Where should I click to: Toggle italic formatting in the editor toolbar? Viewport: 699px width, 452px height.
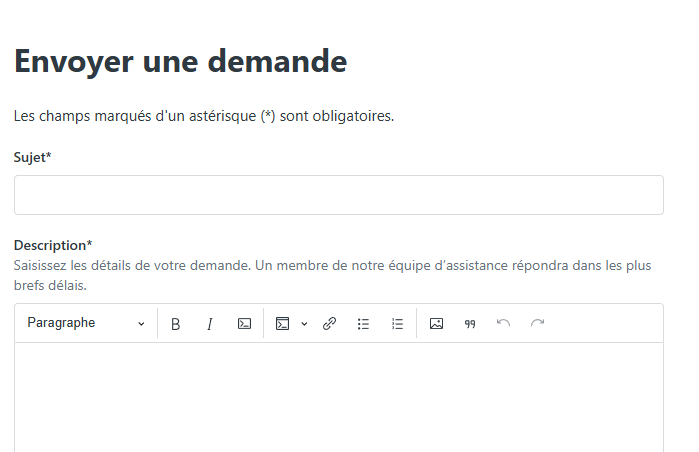210,324
